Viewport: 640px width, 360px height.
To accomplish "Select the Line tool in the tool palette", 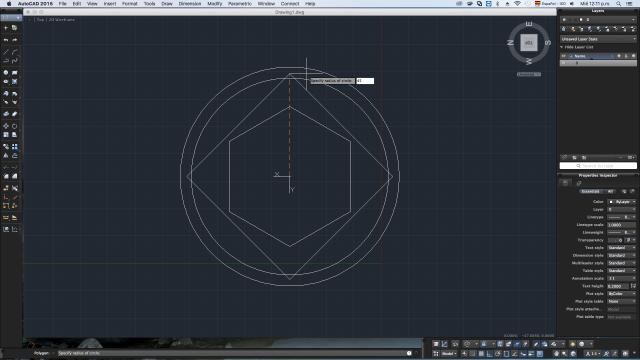I will tap(6, 52).
